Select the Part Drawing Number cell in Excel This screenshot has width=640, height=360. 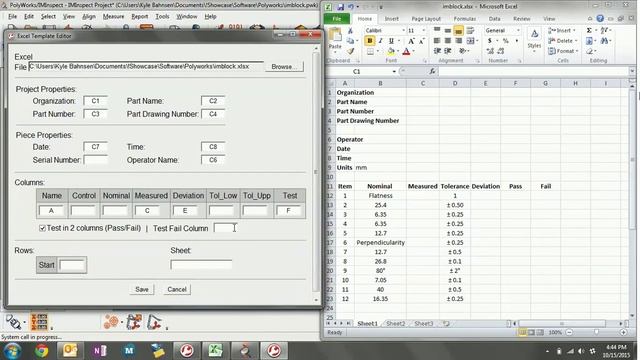[368, 121]
